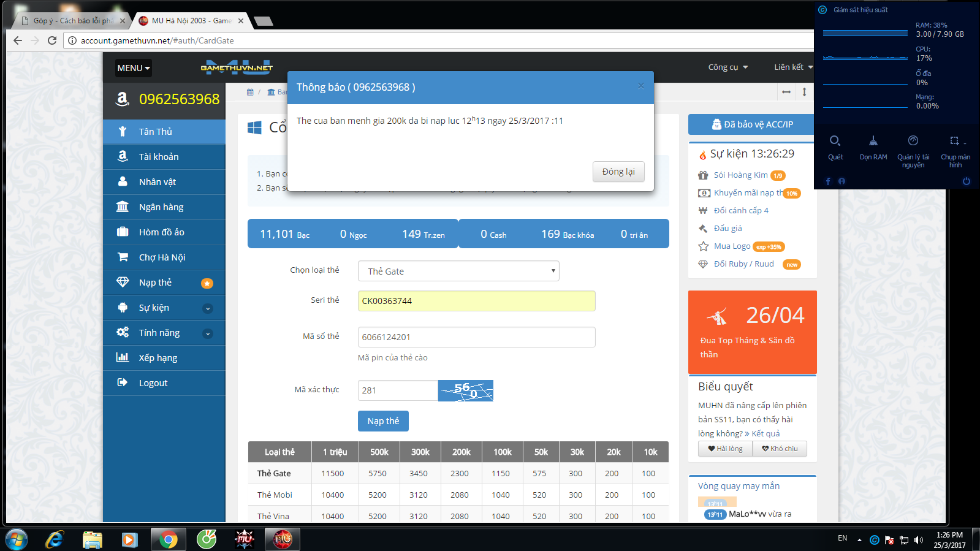The width and height of the screenshot is (980, 551).
Task: Click the Sự kiện puzzle icon
Action: [x=123, y=307]
